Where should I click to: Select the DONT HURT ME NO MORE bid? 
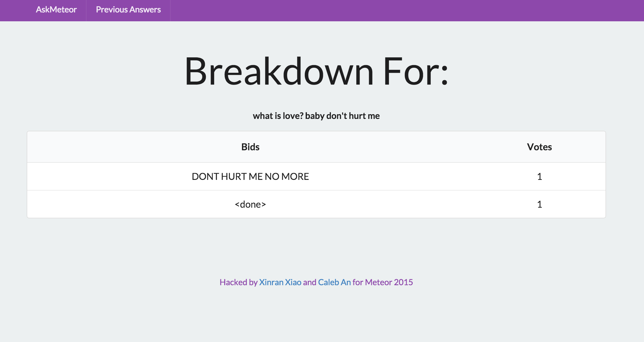250,177
